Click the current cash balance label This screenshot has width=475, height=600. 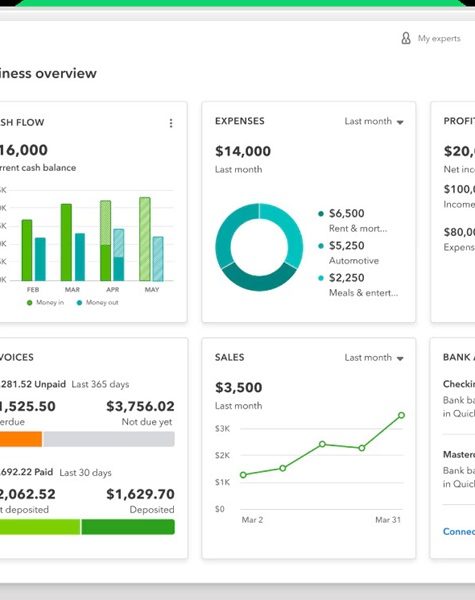click(38, 168)
